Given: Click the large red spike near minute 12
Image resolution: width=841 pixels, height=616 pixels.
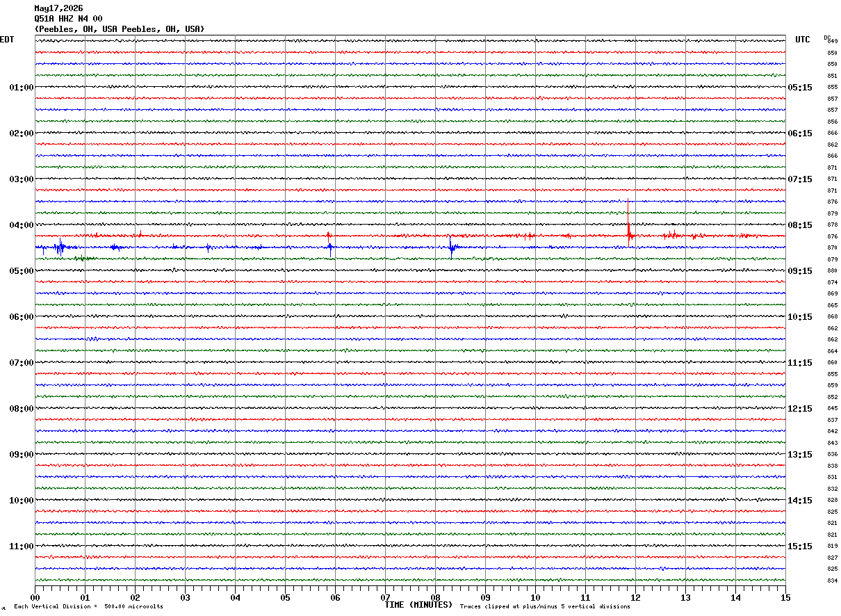Looking at the screenshot, I should (x=628, y=222).
